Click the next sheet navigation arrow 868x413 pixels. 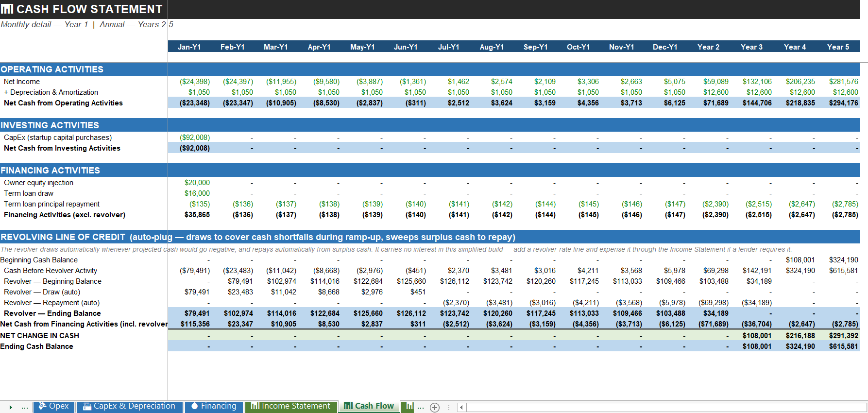pyautogui.click(x=11, y=407)
